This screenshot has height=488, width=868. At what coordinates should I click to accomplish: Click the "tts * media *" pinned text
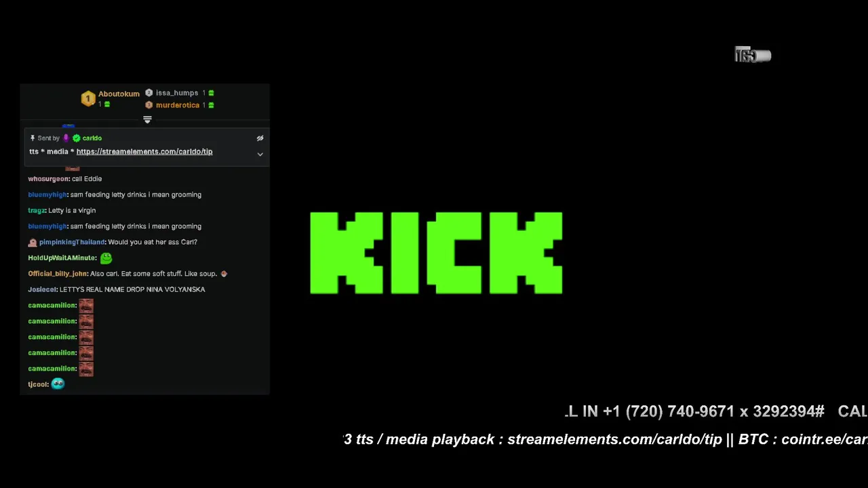click(x=52, y=152)
